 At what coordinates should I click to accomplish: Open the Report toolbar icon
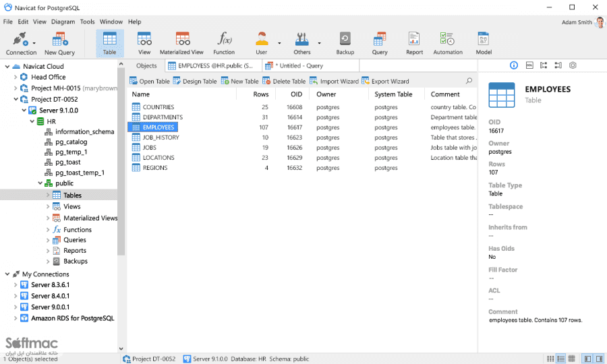[x=414, y=43]
